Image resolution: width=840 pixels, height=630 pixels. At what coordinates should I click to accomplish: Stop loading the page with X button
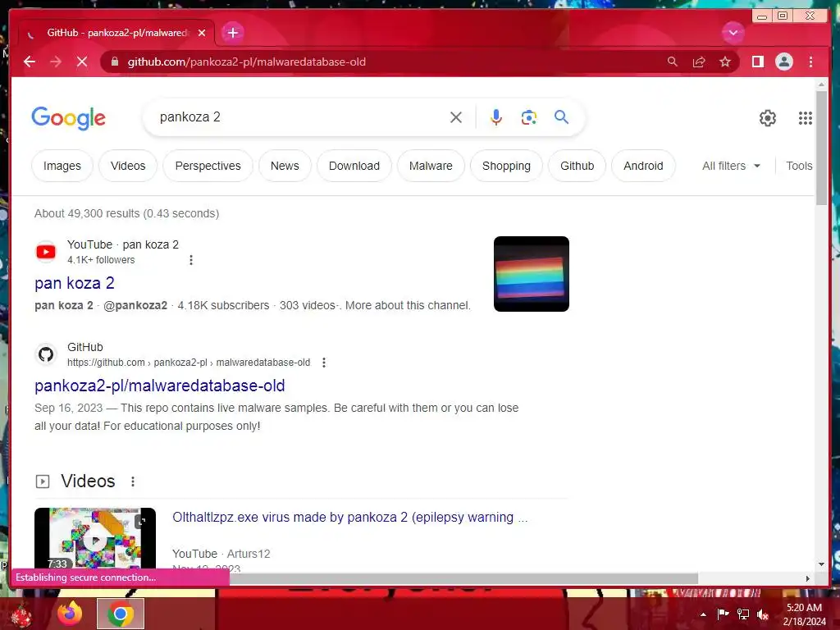(x=81, y=62)
